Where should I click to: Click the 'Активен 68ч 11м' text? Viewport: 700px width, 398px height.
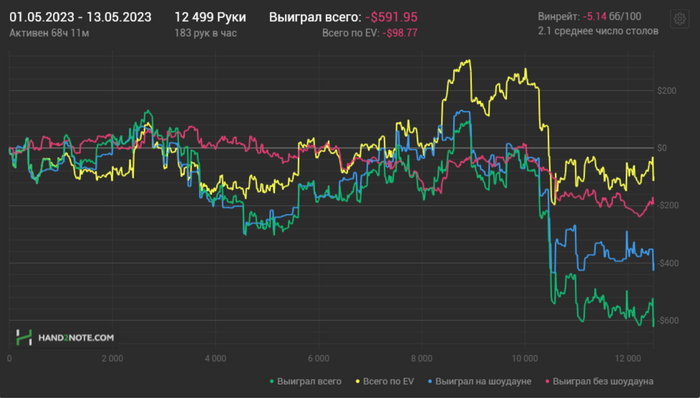coord(49,33)
